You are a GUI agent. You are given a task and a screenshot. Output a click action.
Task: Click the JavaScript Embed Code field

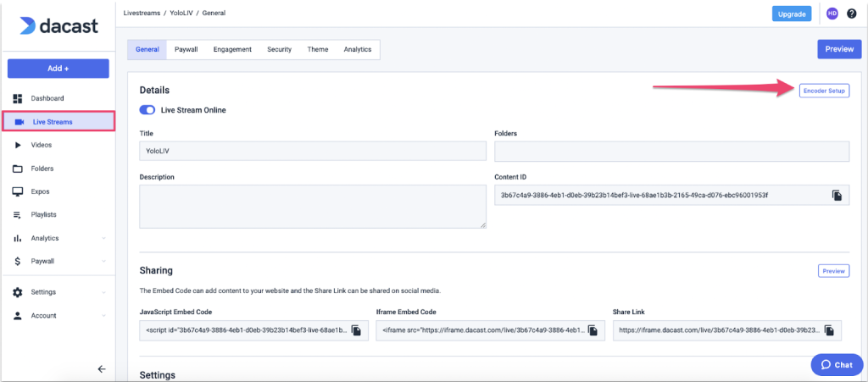[x=254, y=330]
